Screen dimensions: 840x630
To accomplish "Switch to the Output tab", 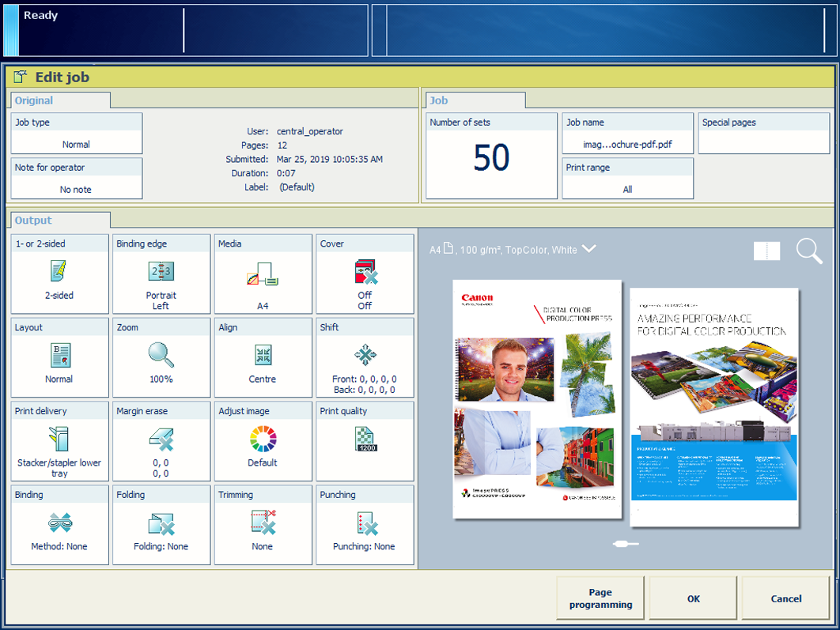I will coord(33,221).
